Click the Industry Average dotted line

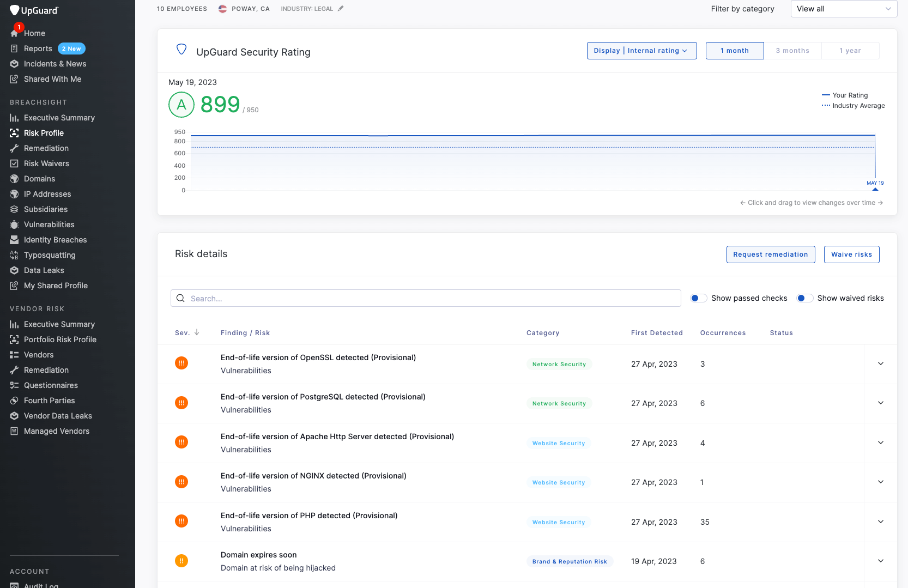[x=533, y=147]
